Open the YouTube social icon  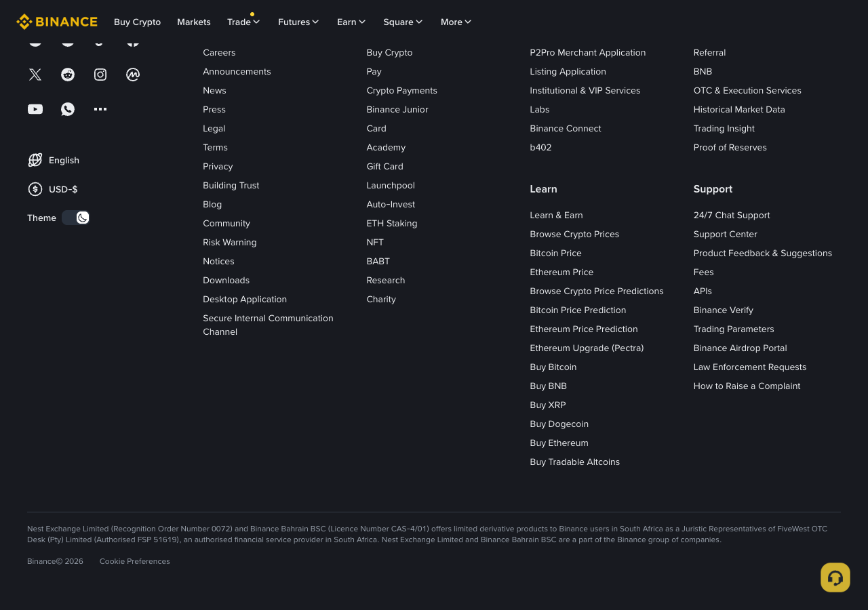coord(35,109)
